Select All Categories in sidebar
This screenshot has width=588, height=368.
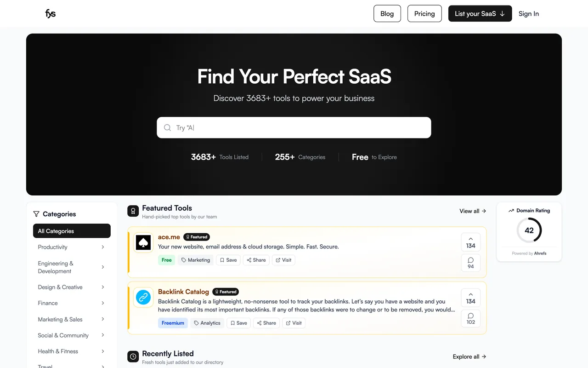[72, 231]
